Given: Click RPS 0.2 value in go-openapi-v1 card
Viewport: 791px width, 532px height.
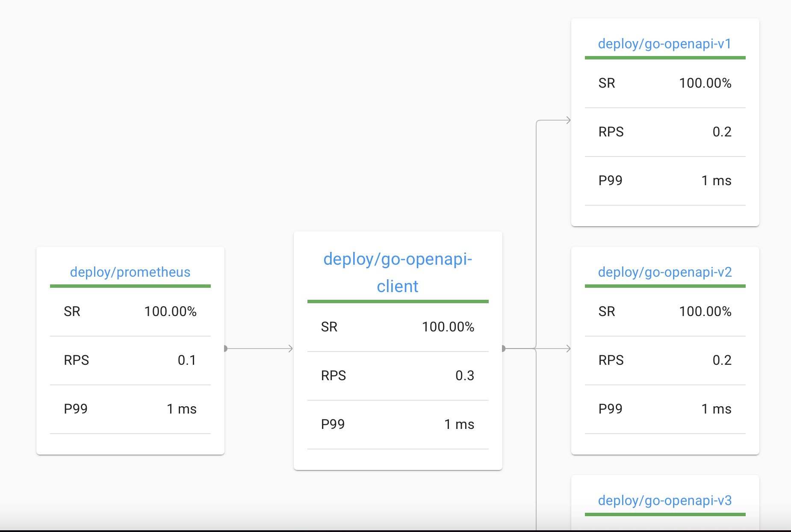Looking at the screenshot, I should 722,132.
